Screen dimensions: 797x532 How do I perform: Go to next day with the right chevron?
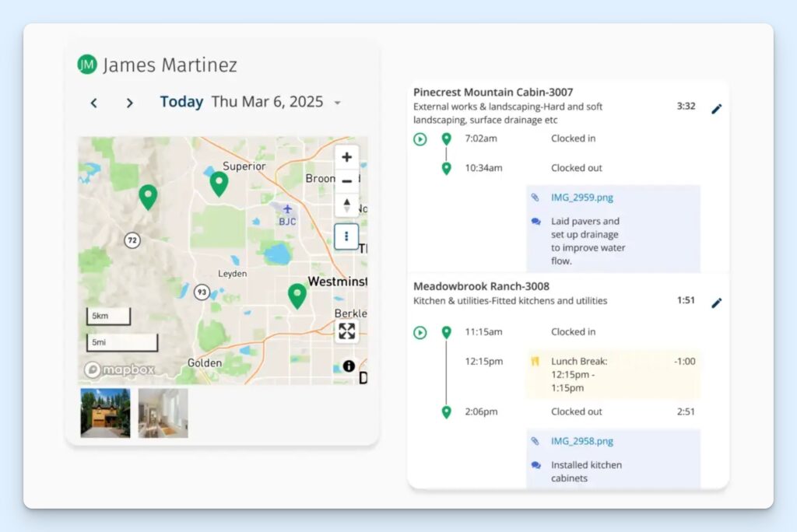[x=130, y=102]
